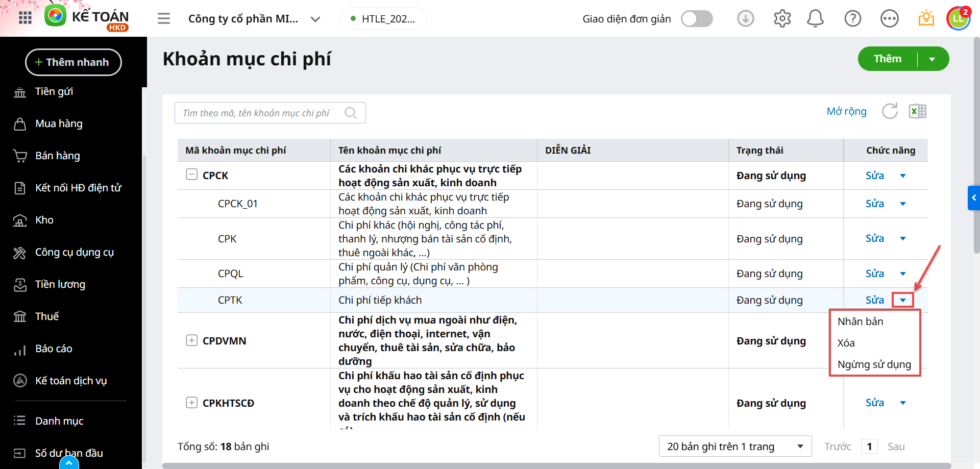Click the search magnifier icon
Screen dimensions: 980x469
click(351, 113)
